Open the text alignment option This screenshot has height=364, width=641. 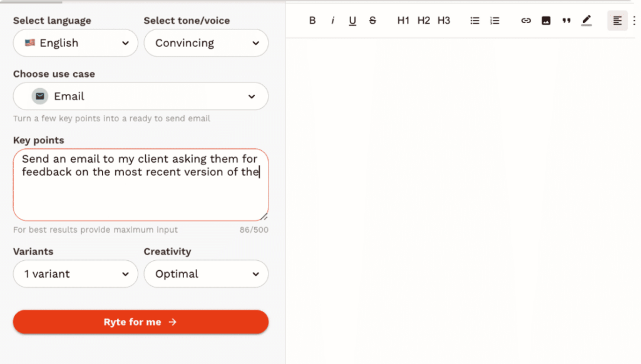[x=617, y=20]
